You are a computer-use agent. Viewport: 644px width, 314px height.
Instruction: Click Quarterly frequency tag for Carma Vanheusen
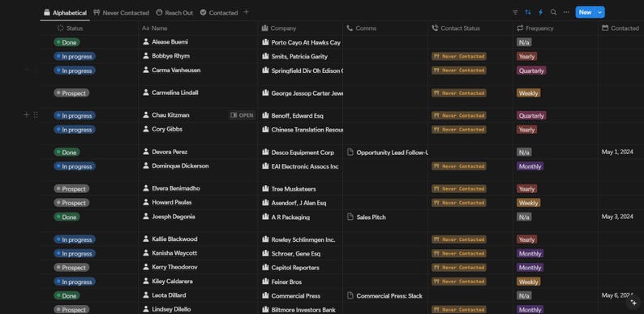point(531,71)
